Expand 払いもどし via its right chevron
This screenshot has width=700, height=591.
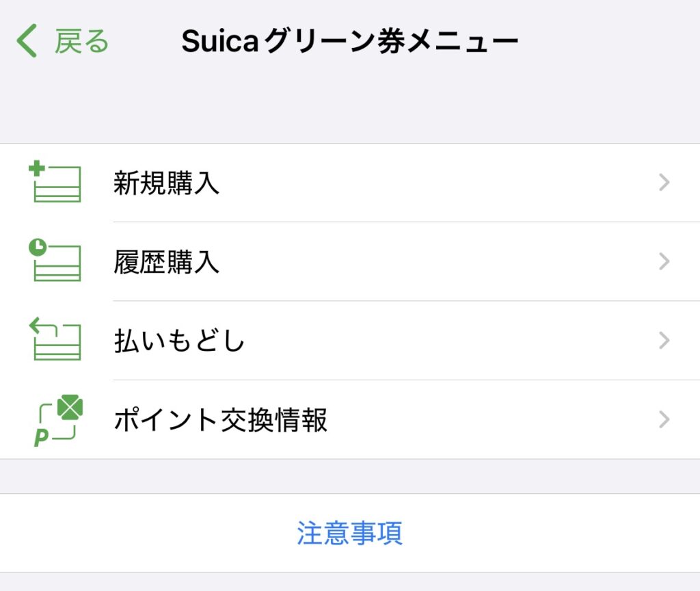point(664,341)
